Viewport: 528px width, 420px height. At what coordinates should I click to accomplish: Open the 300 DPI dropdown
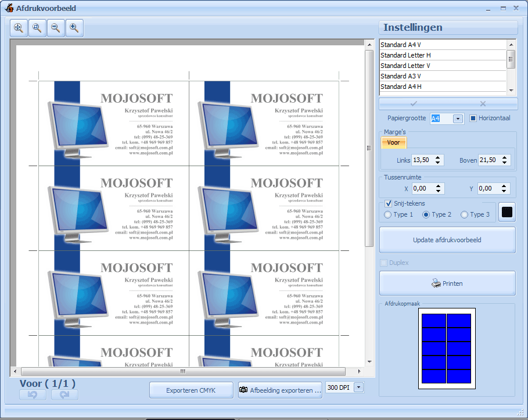click(x=359, y=387)
